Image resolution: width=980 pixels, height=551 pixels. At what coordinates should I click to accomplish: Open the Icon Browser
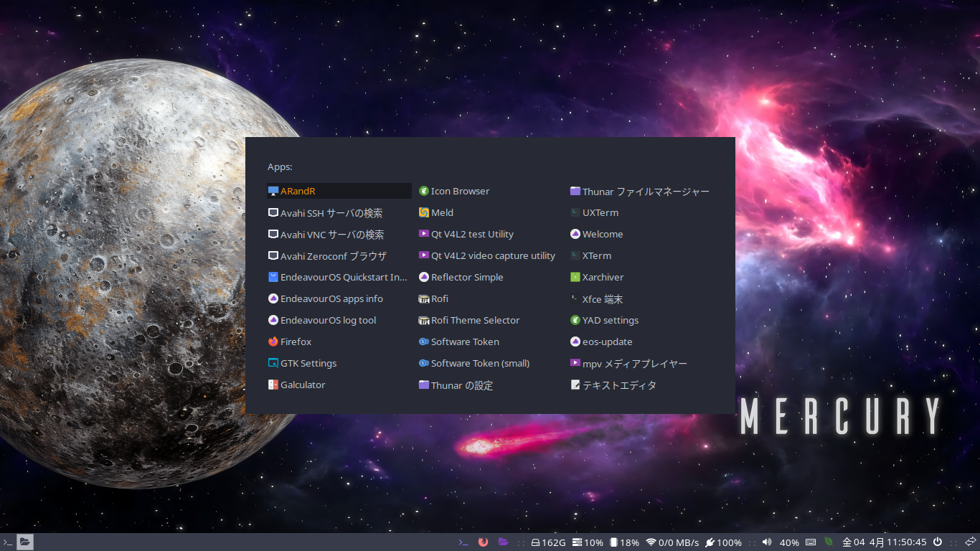tap(460, 191)
